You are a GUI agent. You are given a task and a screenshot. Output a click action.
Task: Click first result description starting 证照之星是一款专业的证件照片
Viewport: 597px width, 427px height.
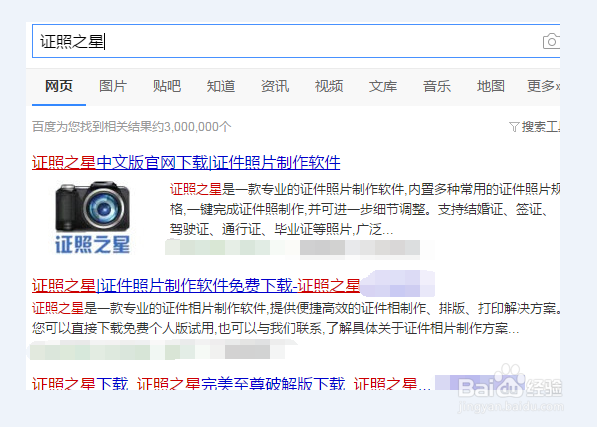[365, 209]
